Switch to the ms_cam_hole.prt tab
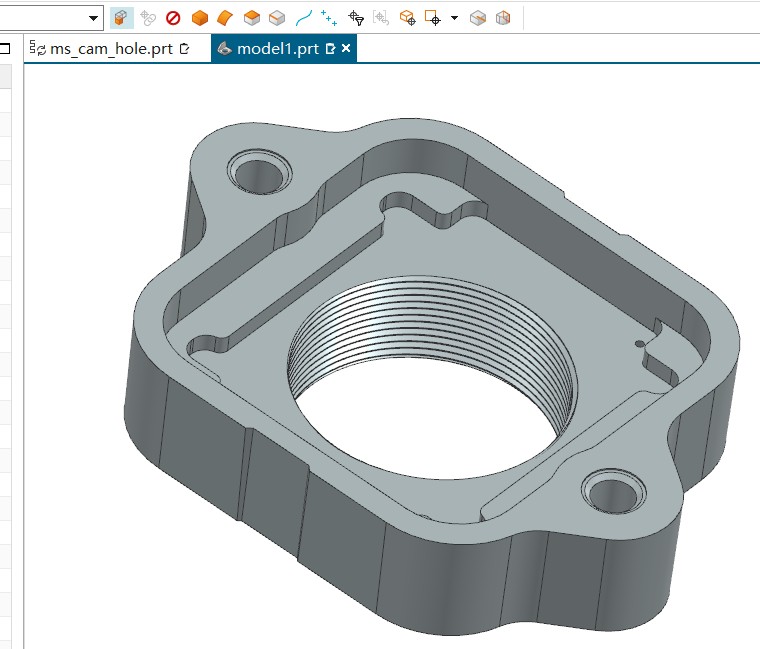 (111, 48)
